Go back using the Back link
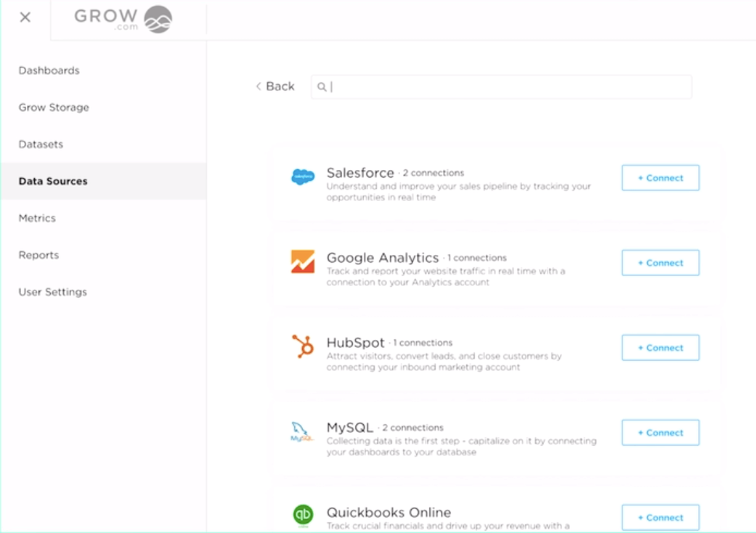Screen dimensions: 756x533 click(274, 86)
